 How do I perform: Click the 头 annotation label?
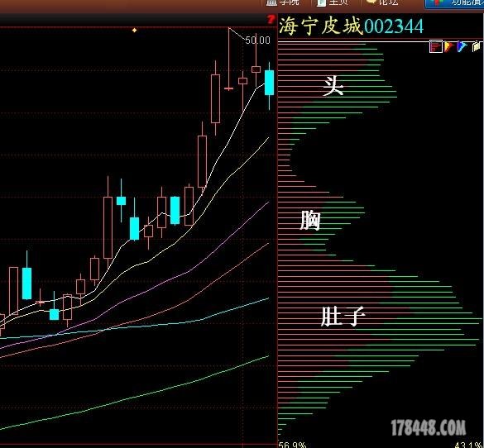(333, 86)
